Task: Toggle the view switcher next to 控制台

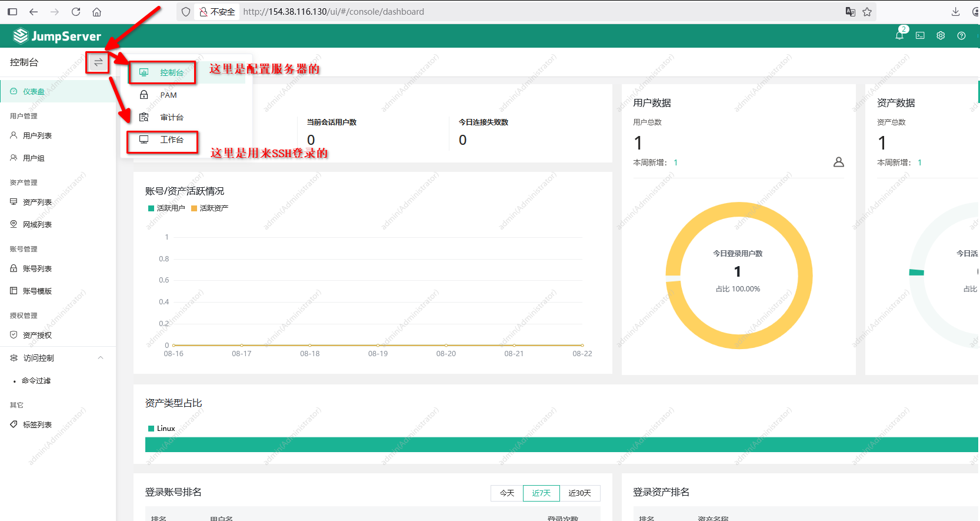Action: click(x=98, y=62)
